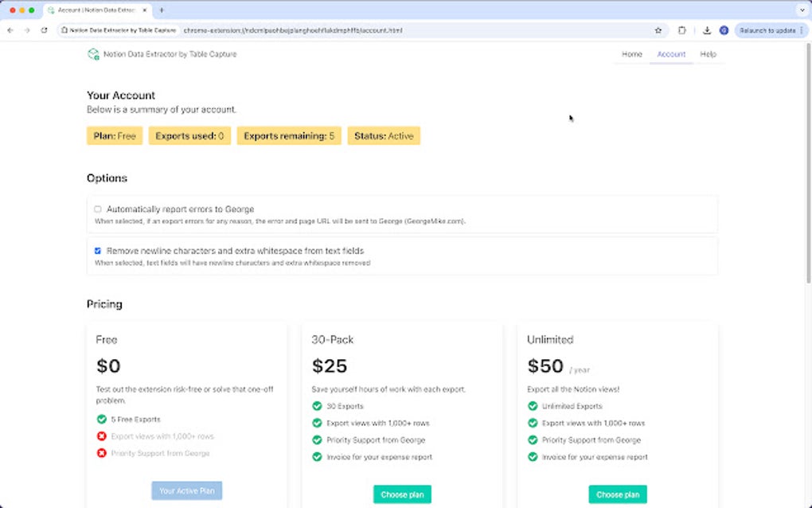
Task: Open the Relaunch to update dropdown arrow
Action: (x=800, y=29)
